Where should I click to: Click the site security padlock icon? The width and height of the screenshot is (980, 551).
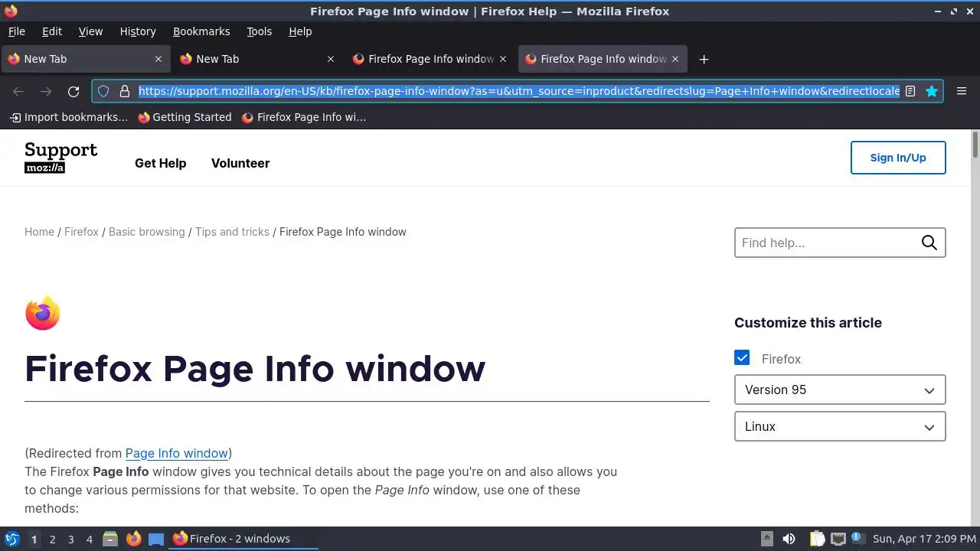(x=125, y=91)
